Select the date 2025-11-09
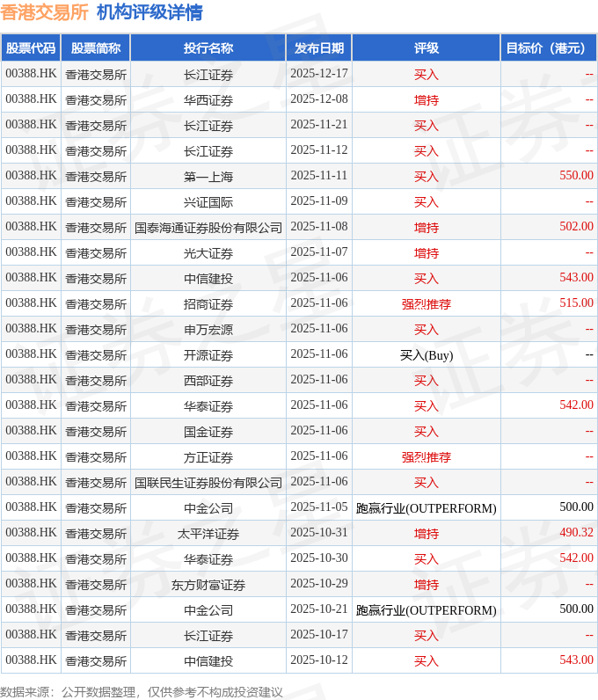This screenshot has height=700, width=598. pyautogui.click(x=319, y=201)
